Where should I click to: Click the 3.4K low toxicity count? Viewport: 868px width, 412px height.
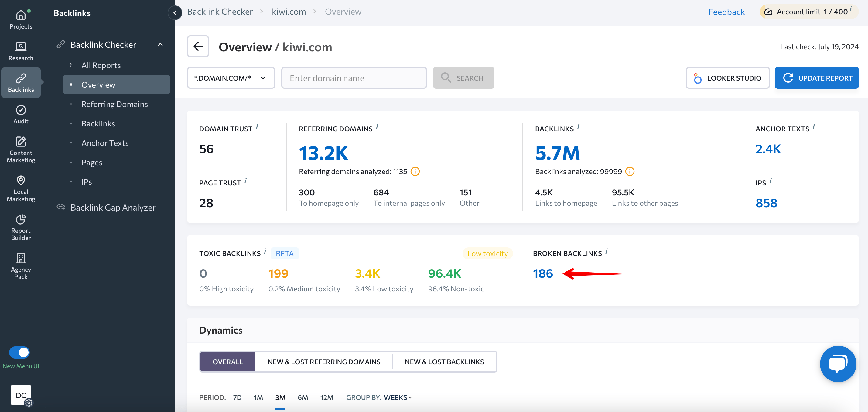367,273
